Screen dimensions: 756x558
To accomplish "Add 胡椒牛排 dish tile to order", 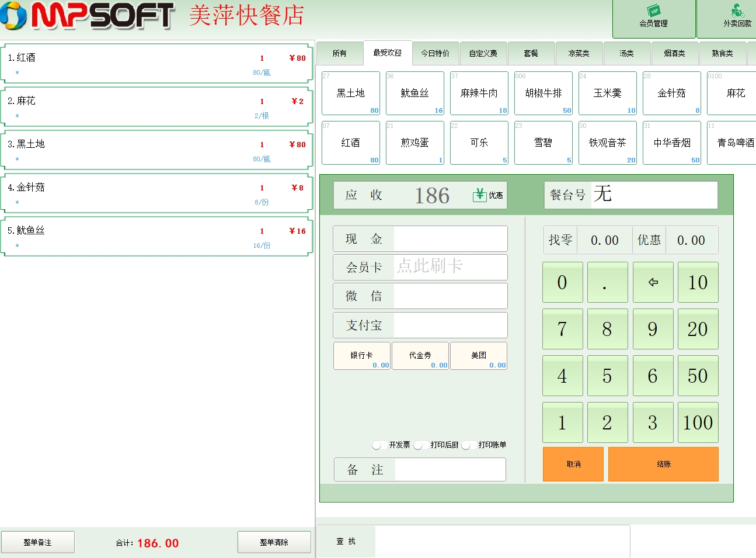I will [x=543, y=93].
